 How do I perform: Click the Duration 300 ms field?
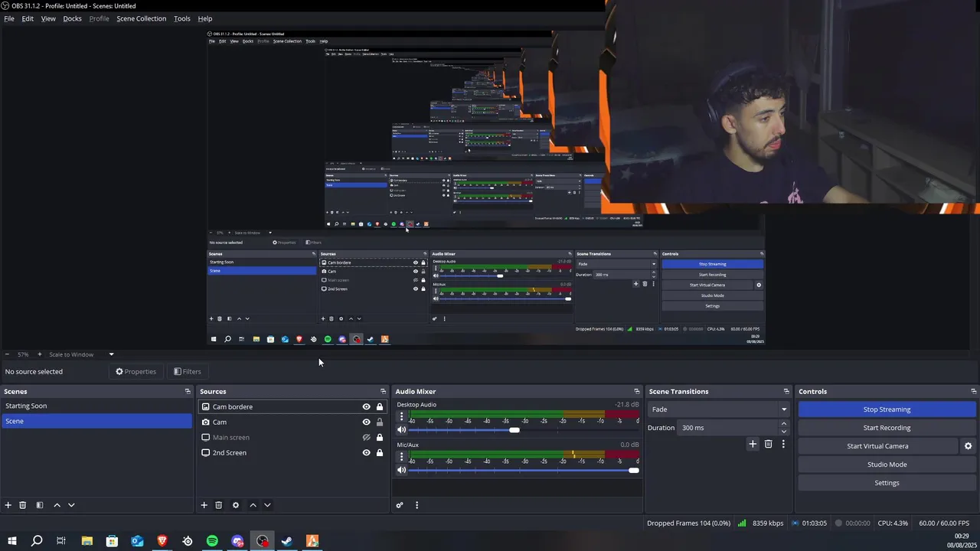click(x=727, y=428)
